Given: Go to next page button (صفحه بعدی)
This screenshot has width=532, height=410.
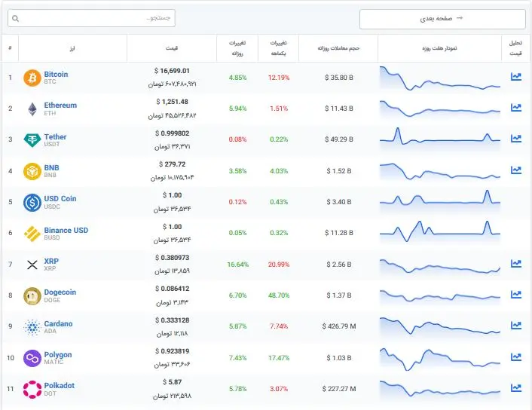Looking at the screenshot, I should click(442, 19).
